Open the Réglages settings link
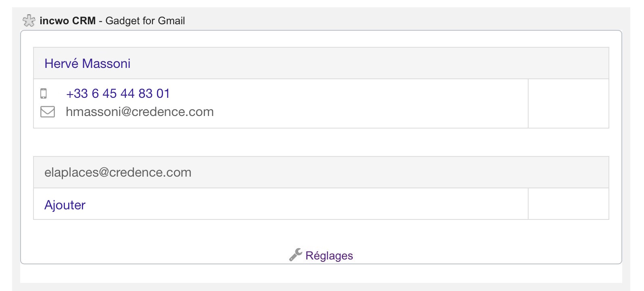The height and width of the screenshot is (291, 644). 329,255
